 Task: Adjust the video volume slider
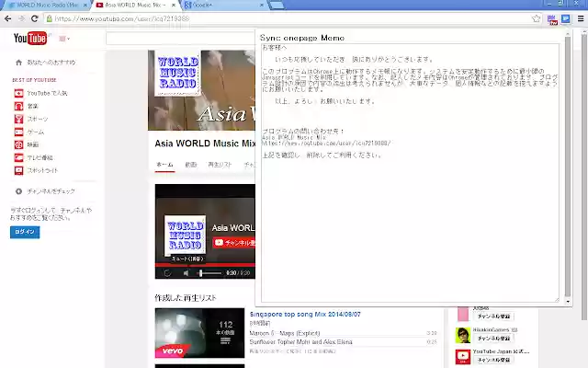[209, 273]
